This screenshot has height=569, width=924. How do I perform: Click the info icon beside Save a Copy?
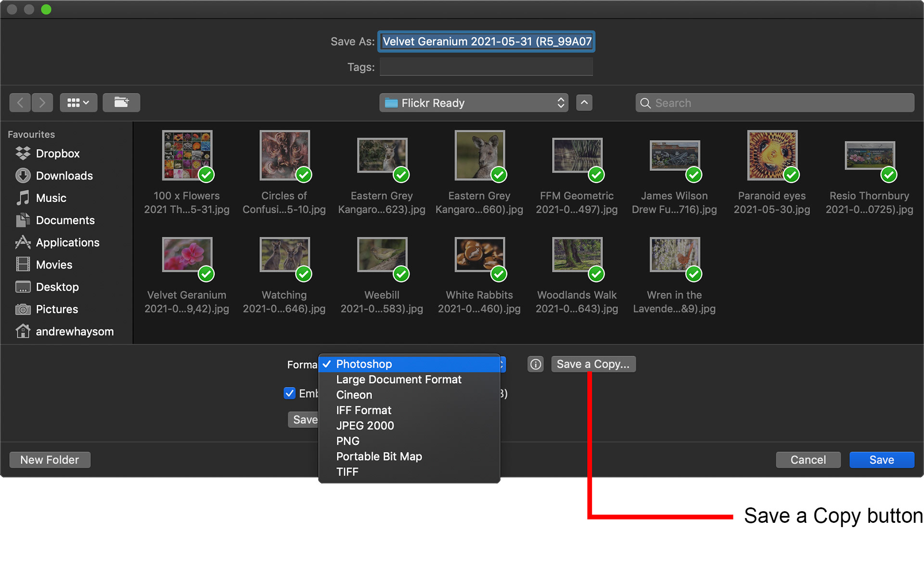coord(536,364)
